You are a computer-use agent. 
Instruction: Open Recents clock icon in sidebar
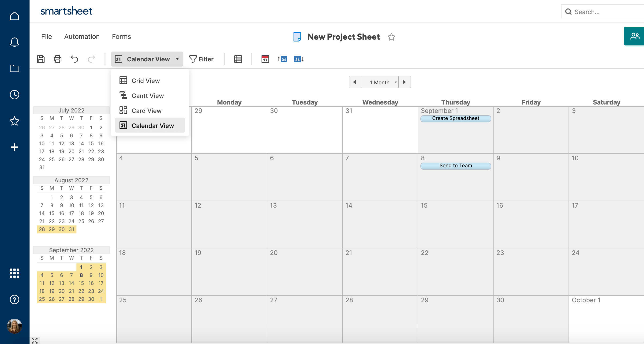click(x=15, y=94)
